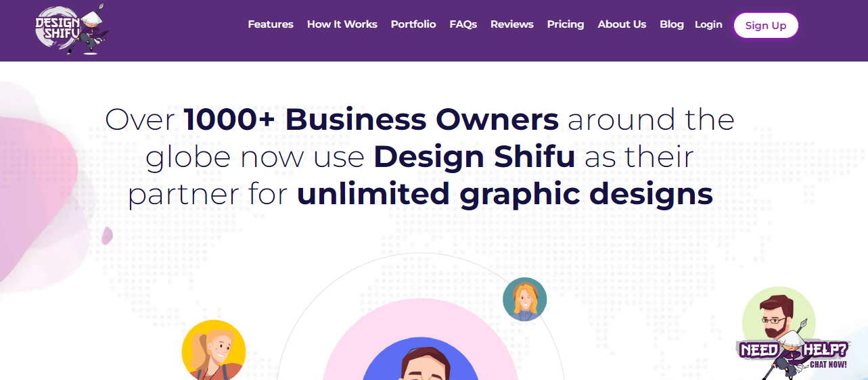The width and height of the screenshot is (868, 380).
Task: Go to How It Works section
Action: pyautogui.click(x=342, y=24)
